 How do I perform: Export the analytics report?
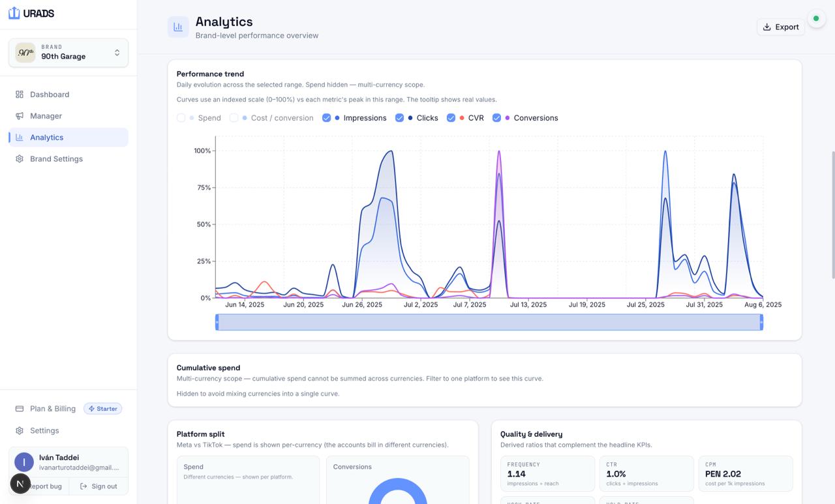(781, 27)
